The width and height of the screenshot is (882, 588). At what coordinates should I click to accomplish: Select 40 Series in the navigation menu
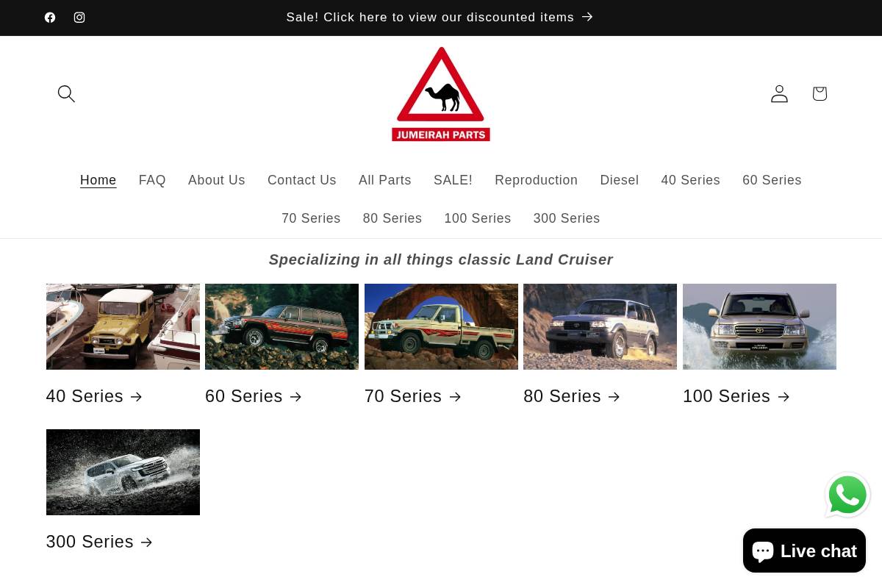(x=691, y=180)
